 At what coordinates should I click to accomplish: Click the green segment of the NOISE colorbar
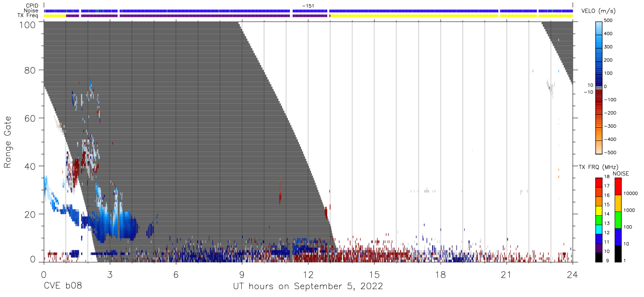[x=618, y=220]
